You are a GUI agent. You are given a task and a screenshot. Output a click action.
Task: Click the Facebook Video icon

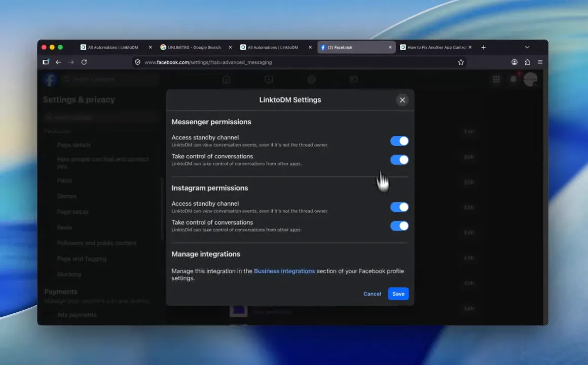269,80
